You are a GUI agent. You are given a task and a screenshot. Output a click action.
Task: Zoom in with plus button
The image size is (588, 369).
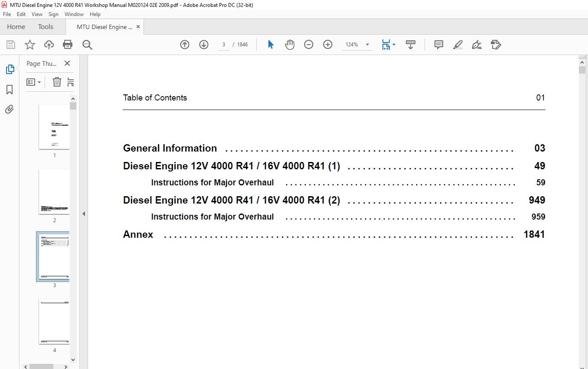(x=328, y=45)
